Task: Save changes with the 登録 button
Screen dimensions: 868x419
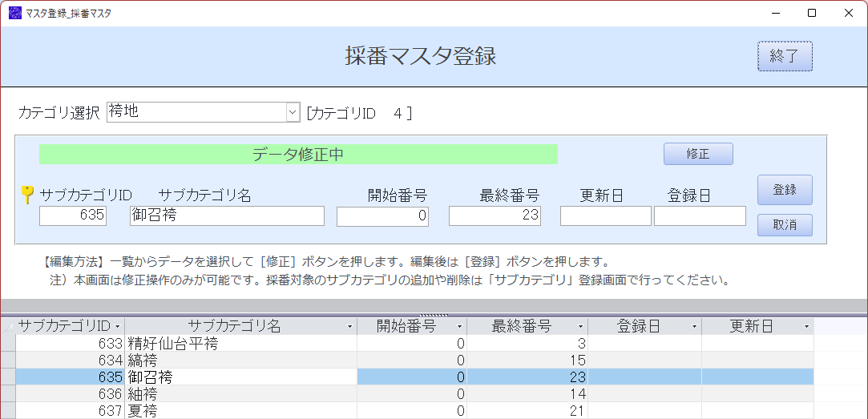Action: (785, 190)
